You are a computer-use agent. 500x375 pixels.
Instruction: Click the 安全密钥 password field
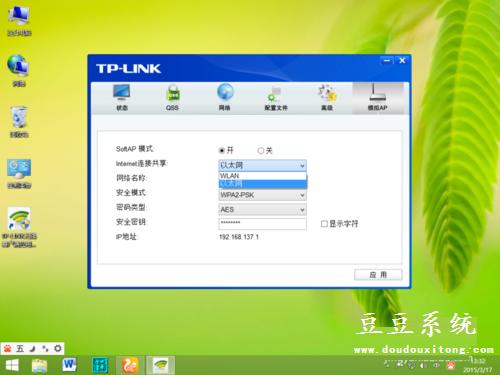click(x=262, y=224)
